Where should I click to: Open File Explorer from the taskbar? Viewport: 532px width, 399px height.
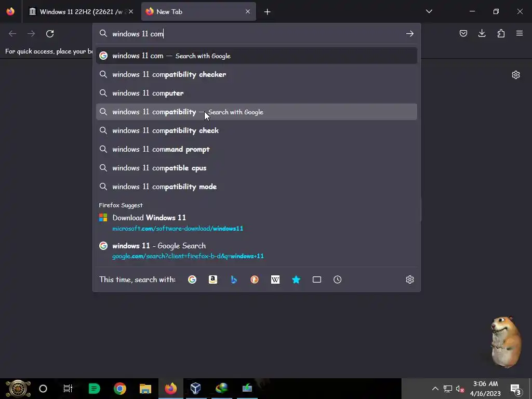pos(145,389)
